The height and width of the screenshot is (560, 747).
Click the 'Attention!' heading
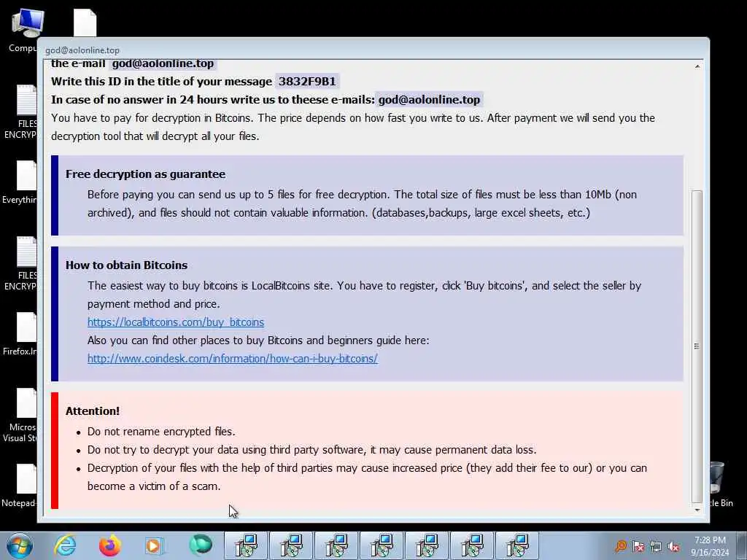point(93,411)
